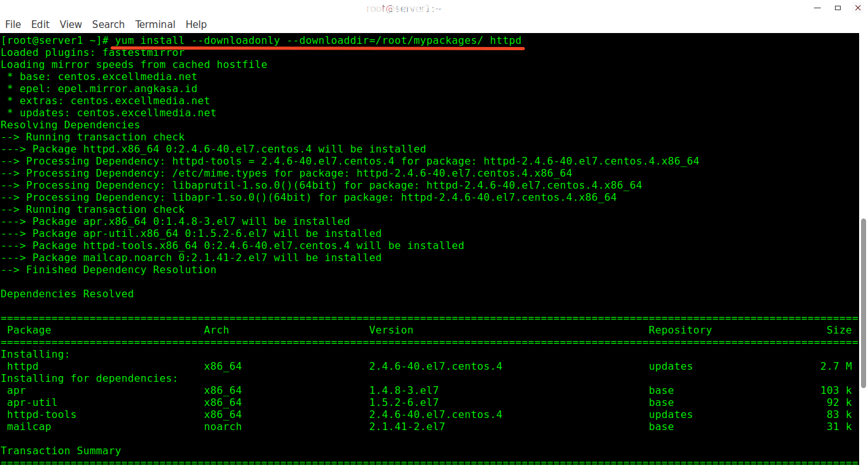
Task: Open the Search menu
Action: [108, 24]
